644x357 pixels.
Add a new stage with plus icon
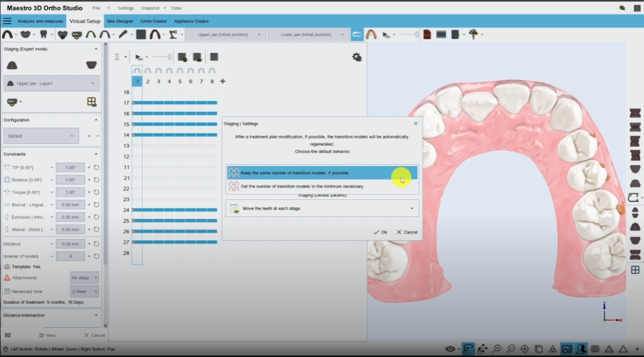[x=222, y=81]
